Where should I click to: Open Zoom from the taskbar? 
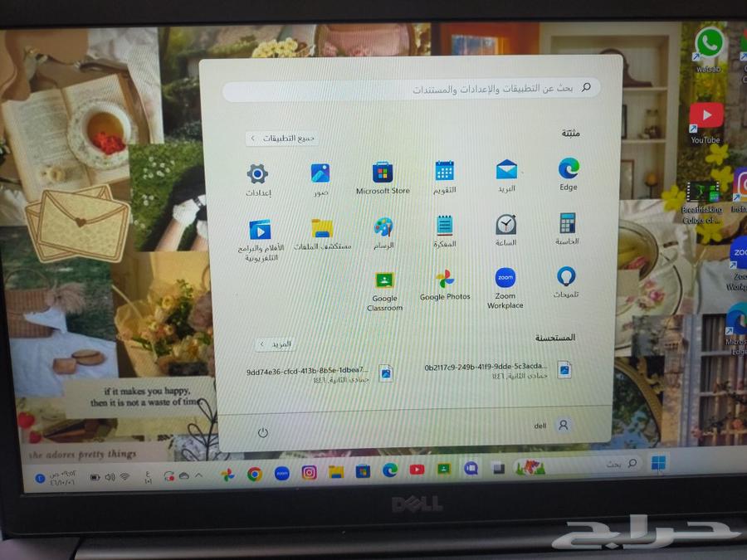(x=282, y=474)
